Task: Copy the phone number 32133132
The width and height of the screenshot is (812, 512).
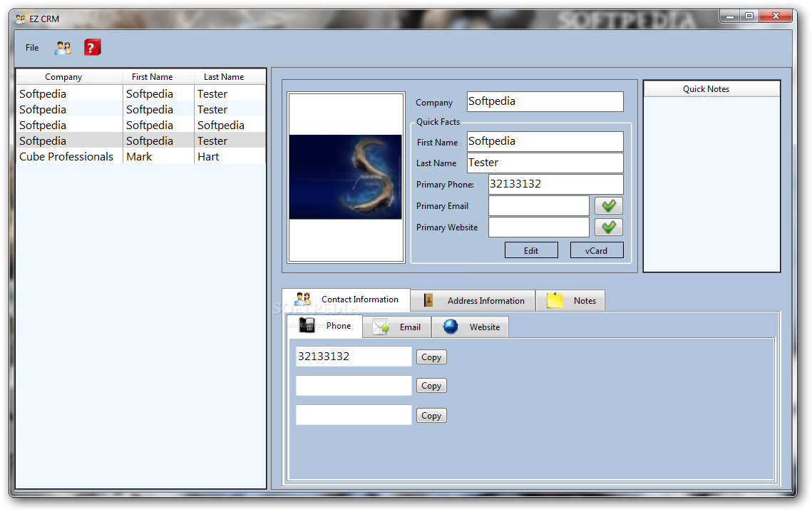Action: pyautogui.click(x=431, y=357)
